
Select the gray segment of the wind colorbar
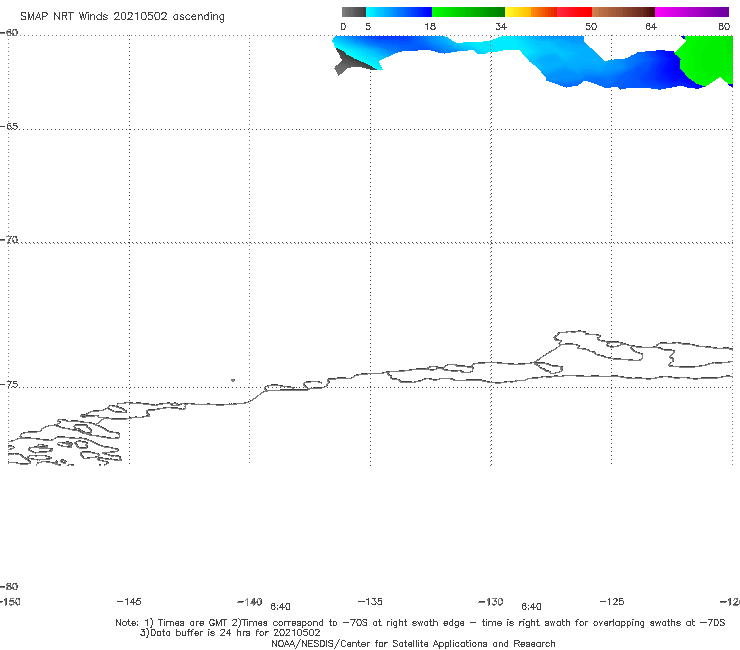pos(353,12)
